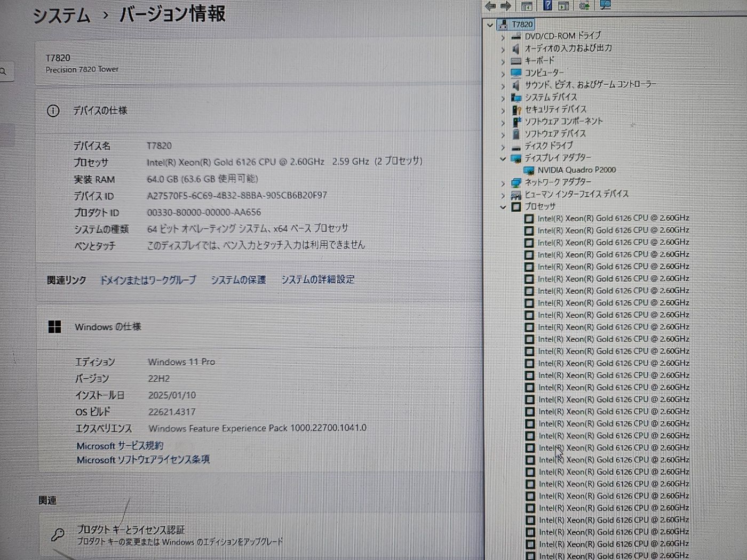The height and width of the screenshot is (560, 747).
Task: Collapse the T7820 root node in device tree
Action: (x=490, y=25)
